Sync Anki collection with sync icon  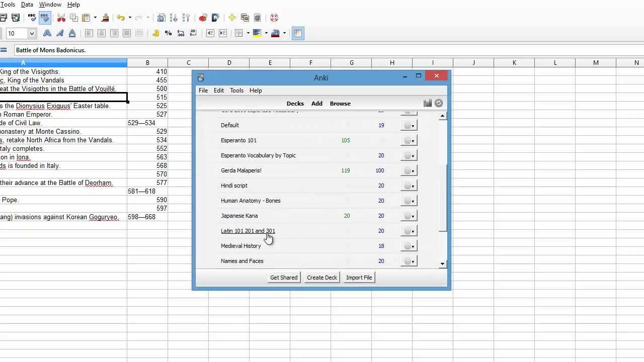point(439,103)
